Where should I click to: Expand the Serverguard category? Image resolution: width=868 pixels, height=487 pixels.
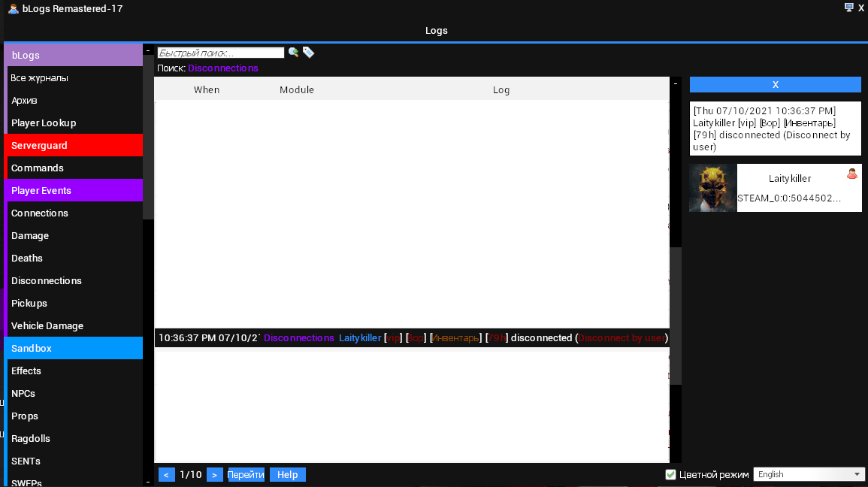74,145
